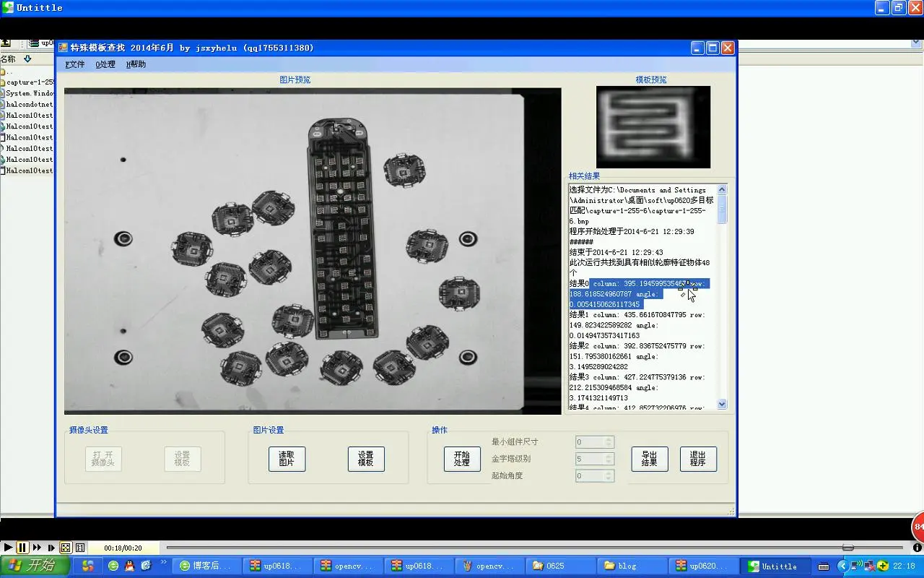Open the blog folder taskbar button
The width and height of the screenshot is (924, 578).
tap(631, 566)
